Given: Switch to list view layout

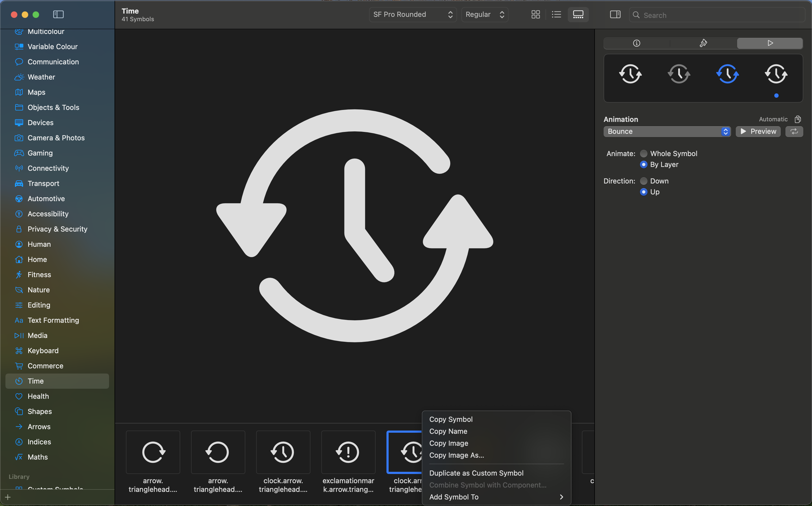Looking at the screenshot, I should pyautogui.click(x=556, y=14).
